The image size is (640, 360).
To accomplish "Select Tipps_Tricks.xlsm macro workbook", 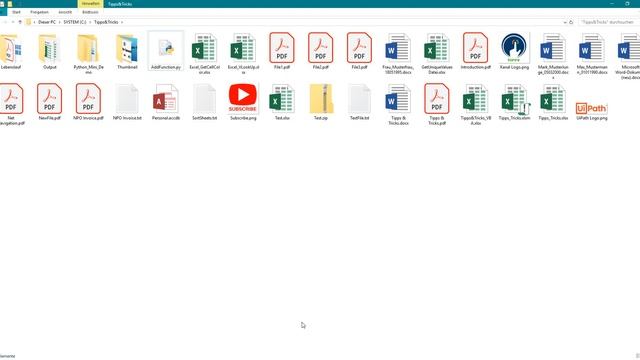I will 514,102.
